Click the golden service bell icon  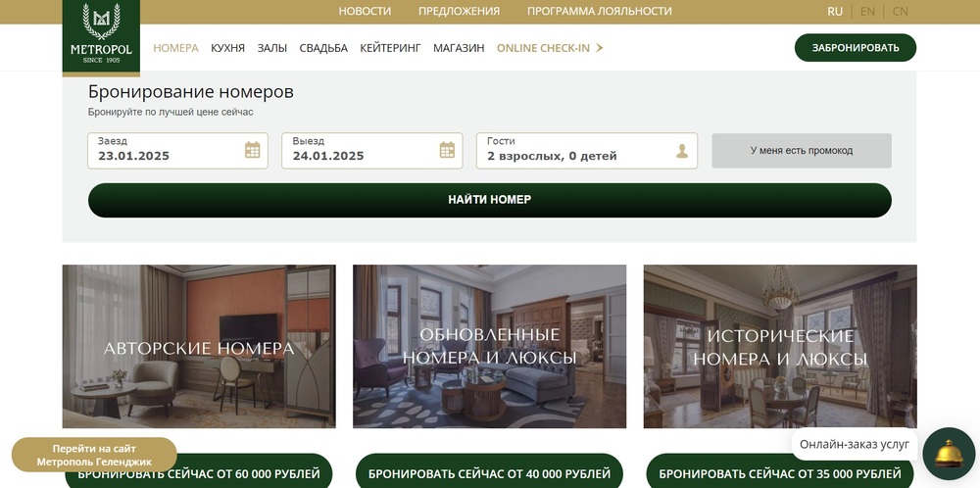tap(948, 453)
